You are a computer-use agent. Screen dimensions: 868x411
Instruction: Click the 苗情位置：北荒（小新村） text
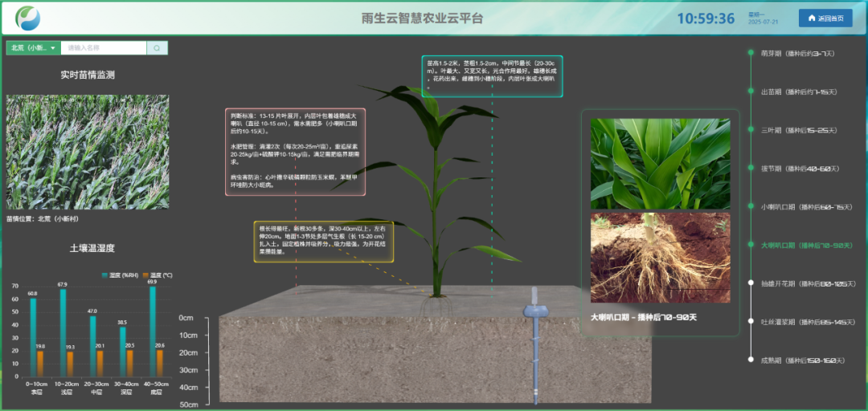point(42,219)
